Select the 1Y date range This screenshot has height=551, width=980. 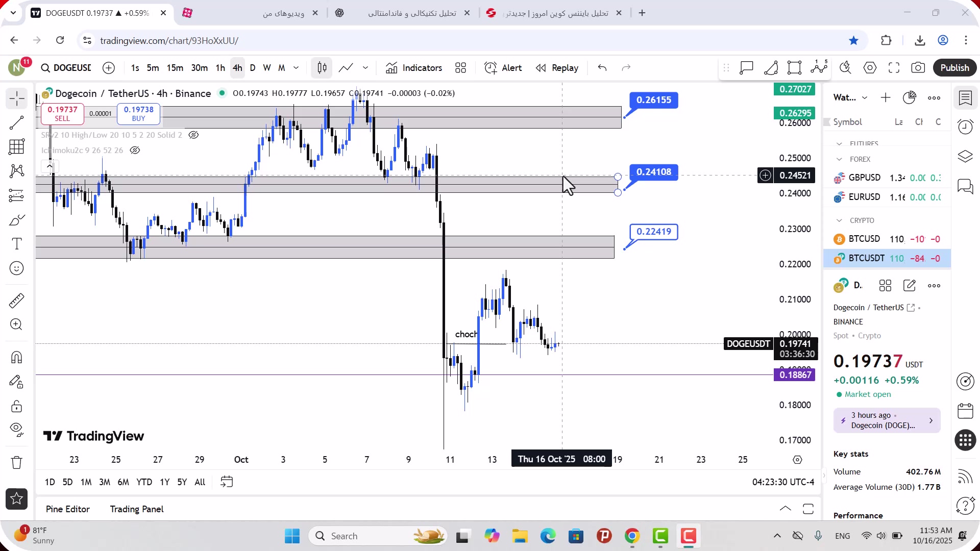[164, 482]
